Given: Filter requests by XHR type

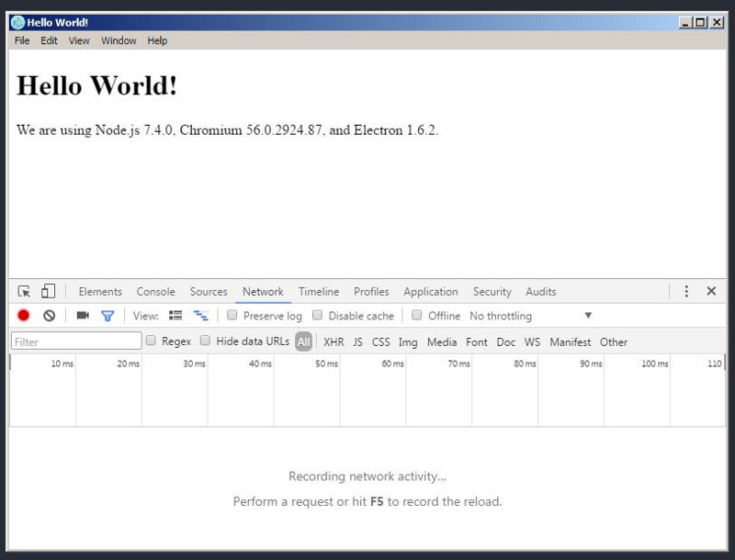Looking at the screenshot, I should pos(334,342).
